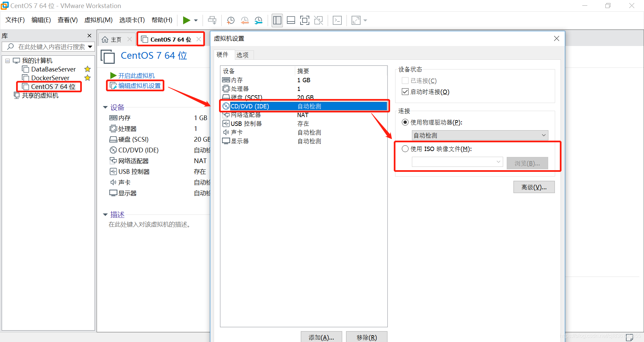The width and height of the screenshot is (644, 342).
Task: Collapse the 设备 section on VM page
Action: tap(105, 107)
